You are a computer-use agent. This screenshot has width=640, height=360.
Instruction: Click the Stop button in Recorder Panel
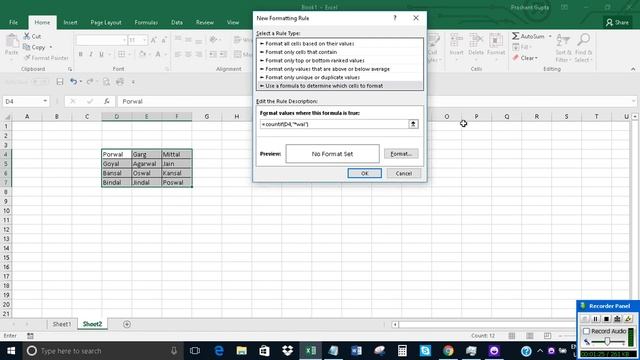(607, 319)
